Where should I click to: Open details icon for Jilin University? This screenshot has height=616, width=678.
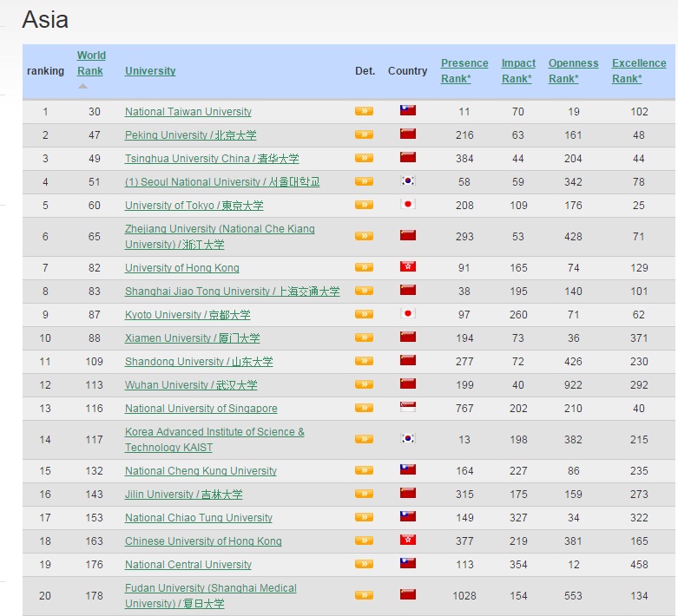[x=364, y=493]
